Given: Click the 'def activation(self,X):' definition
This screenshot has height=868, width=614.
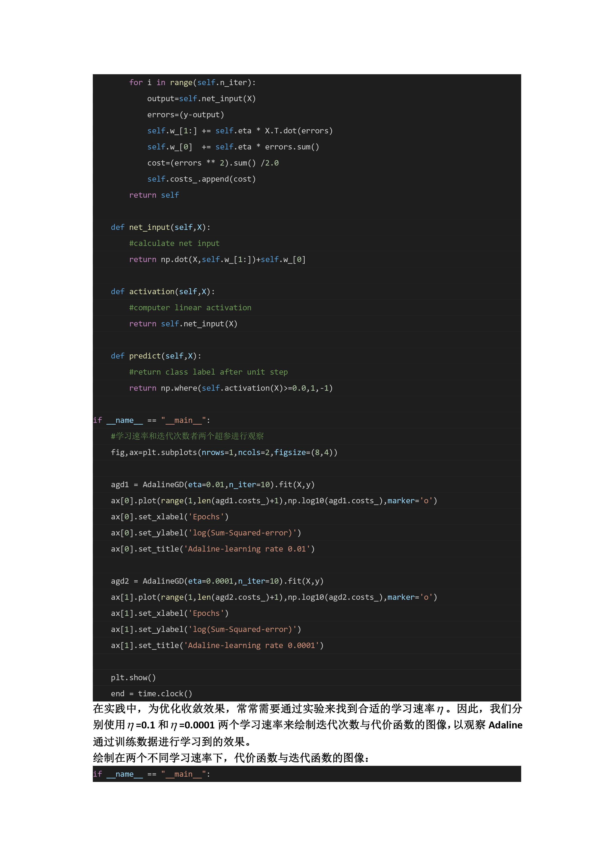Looking at the screenshot, I should (x=163, y=291).
